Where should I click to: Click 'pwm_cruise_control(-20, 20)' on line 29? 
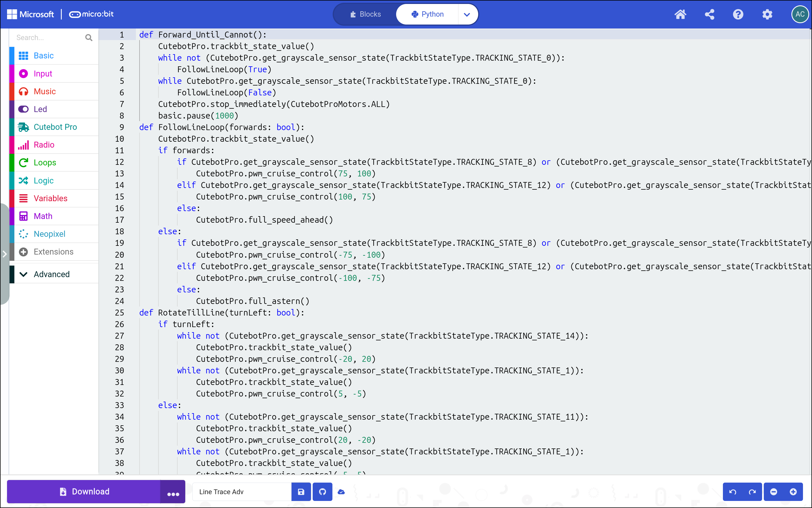[x=312, y=359]
